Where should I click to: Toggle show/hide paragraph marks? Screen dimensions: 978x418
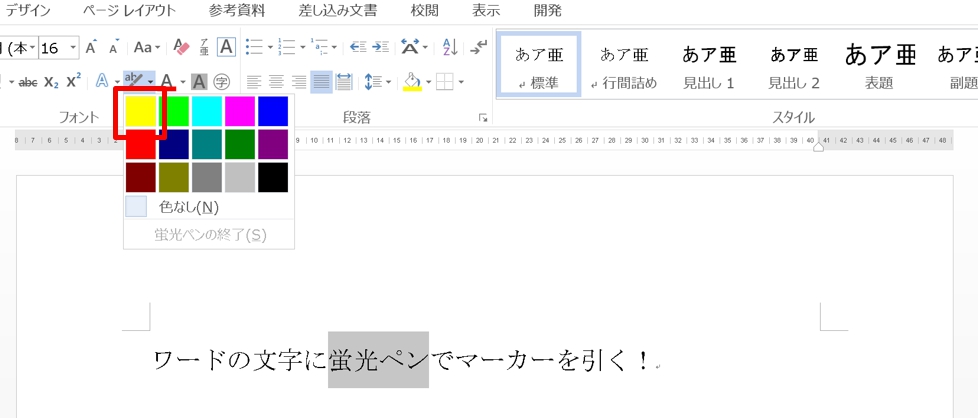pos(479,47)
